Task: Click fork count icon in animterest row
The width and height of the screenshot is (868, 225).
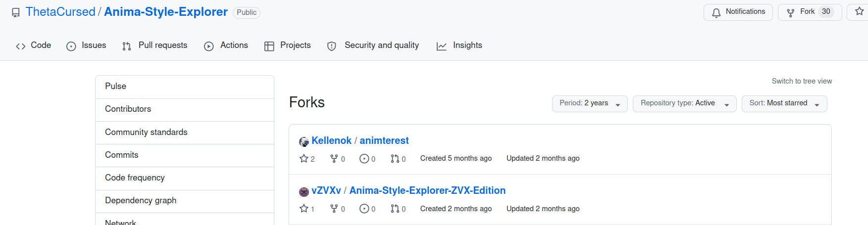Action: 334,158
